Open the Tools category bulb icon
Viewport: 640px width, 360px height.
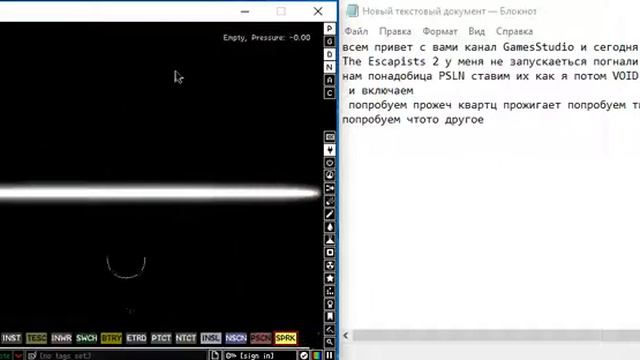[330, 304]
